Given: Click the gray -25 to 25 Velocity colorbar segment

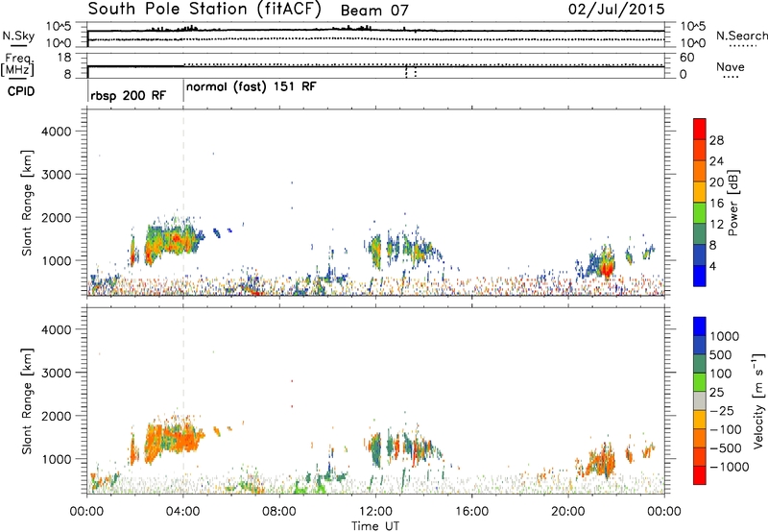Looking at the screenshot, I should click(x=700, y=400).
